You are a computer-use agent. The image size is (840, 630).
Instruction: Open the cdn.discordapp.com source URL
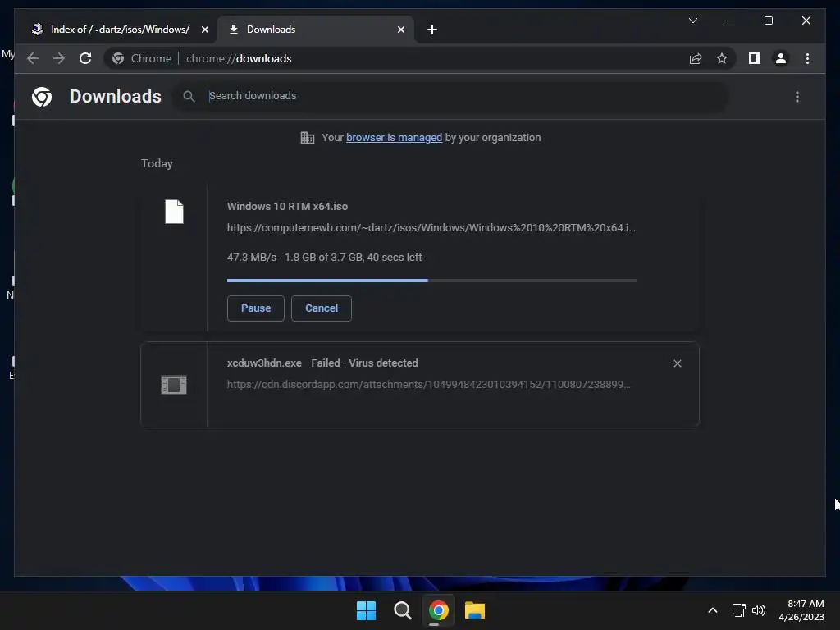pos(428,384)
